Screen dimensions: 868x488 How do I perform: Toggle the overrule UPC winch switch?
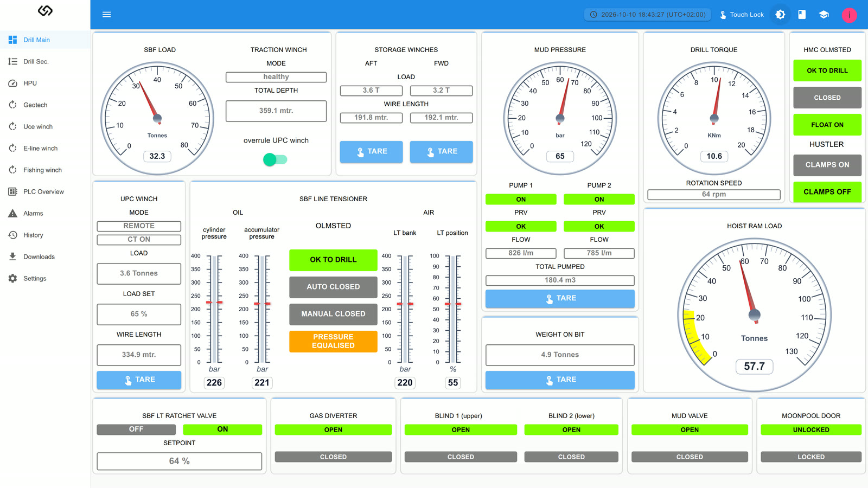(275, 159)
